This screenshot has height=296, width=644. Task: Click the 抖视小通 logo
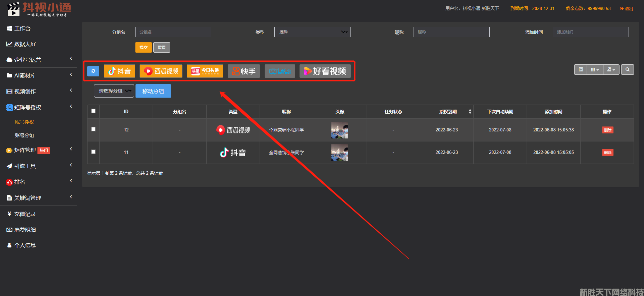[x=39, y=9]
